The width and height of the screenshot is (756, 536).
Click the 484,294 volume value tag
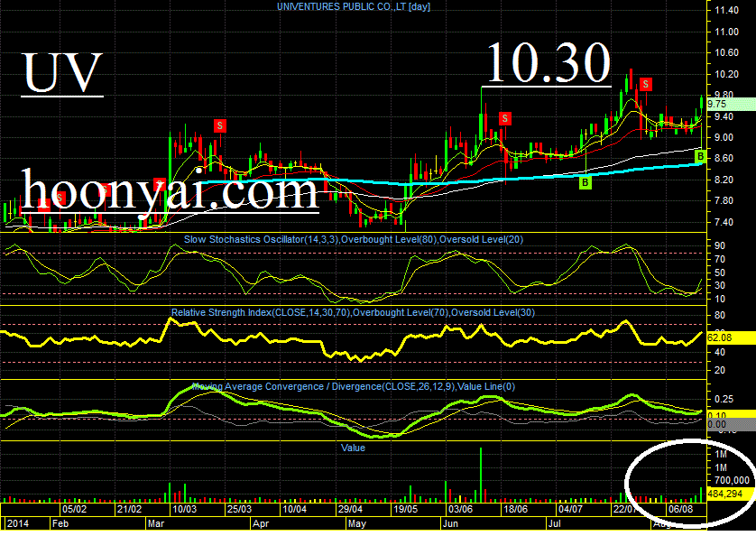(x=731, y=494)
